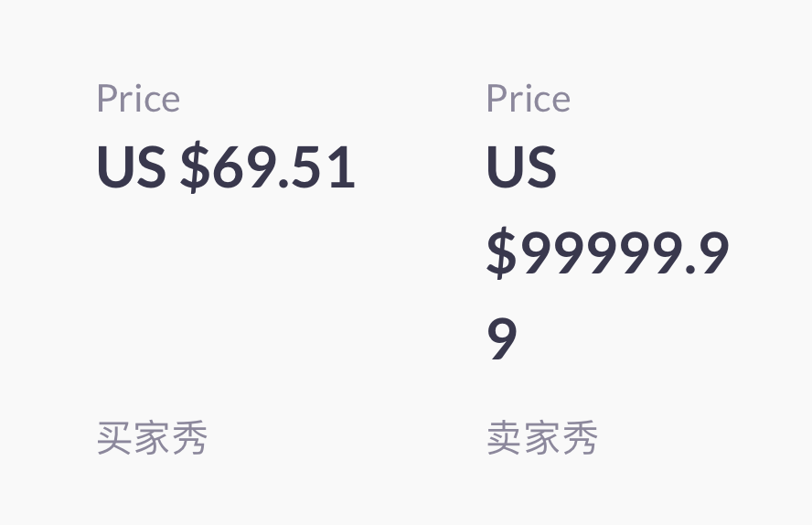Click the 'US' text before $69.51
The width and height of the screenshot is (812, 525).
(131, 167)
